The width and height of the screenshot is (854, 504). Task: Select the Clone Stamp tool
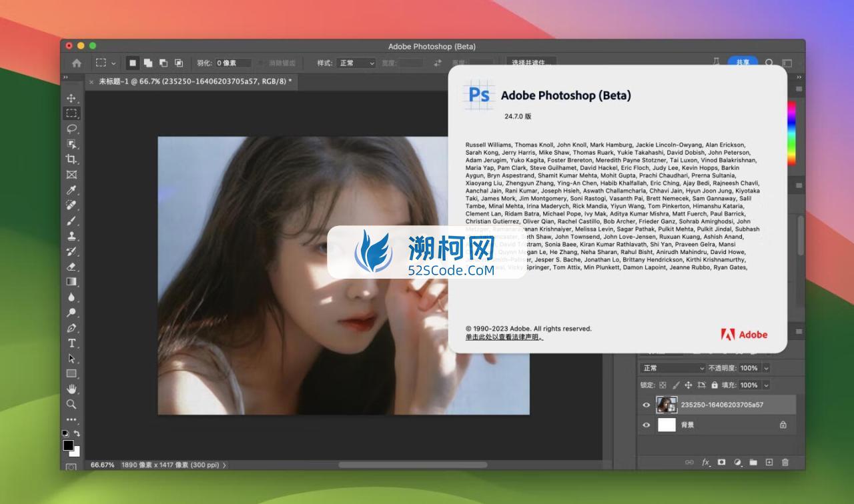[71, 236]
